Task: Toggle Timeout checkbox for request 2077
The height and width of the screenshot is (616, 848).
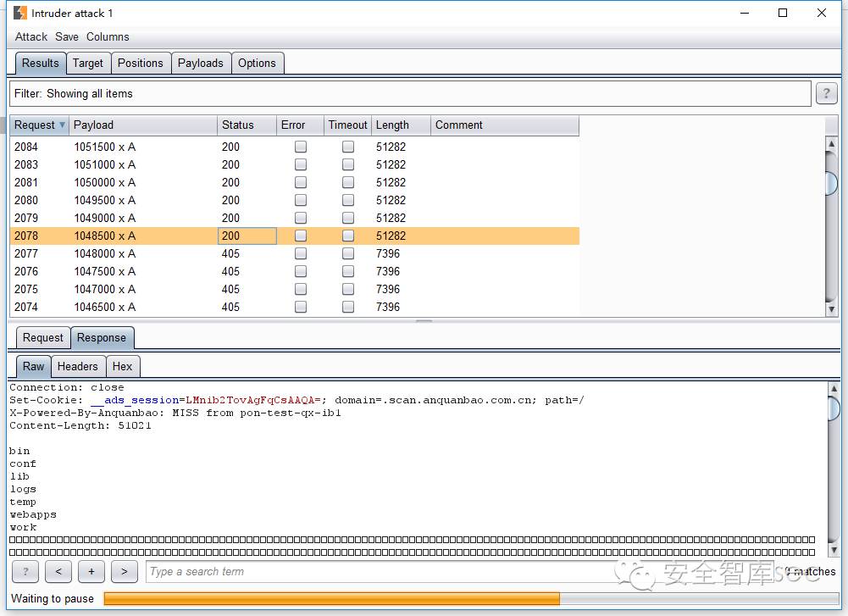Action: (x=348, y=253)
